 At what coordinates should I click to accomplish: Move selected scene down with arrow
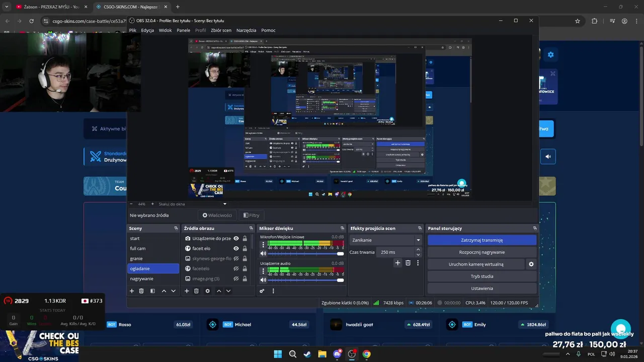pos(174,291)
